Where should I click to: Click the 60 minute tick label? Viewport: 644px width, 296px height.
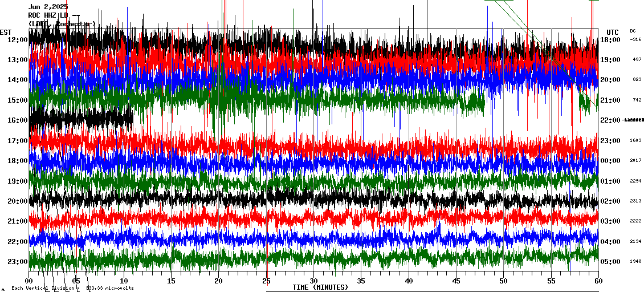[598, 281]
